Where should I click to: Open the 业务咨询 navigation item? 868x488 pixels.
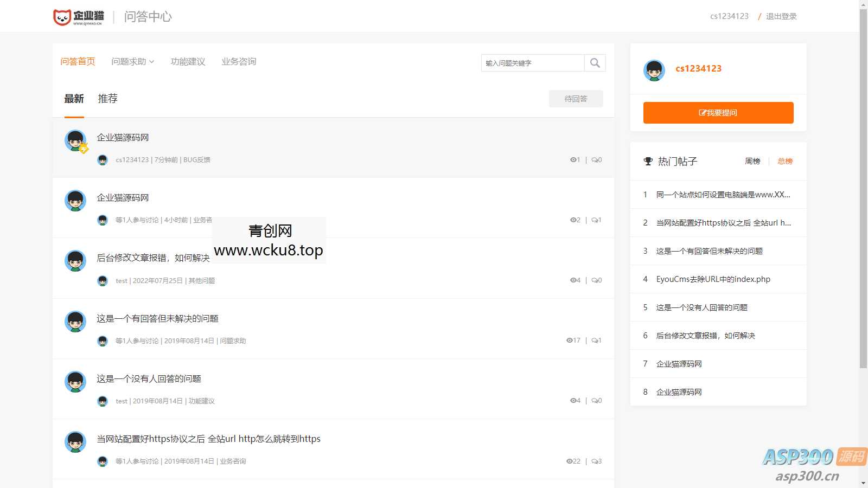point(238,61)
